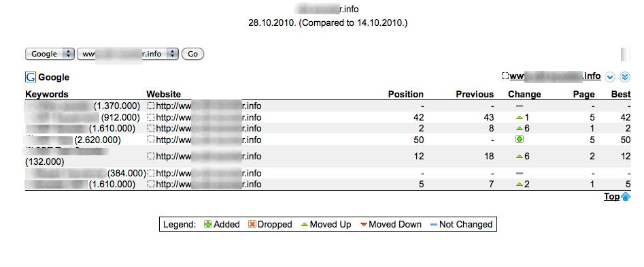Click the blue Top arrow icon
The width and height of the screenshot is (644, 267).
[x=626, y=197]
